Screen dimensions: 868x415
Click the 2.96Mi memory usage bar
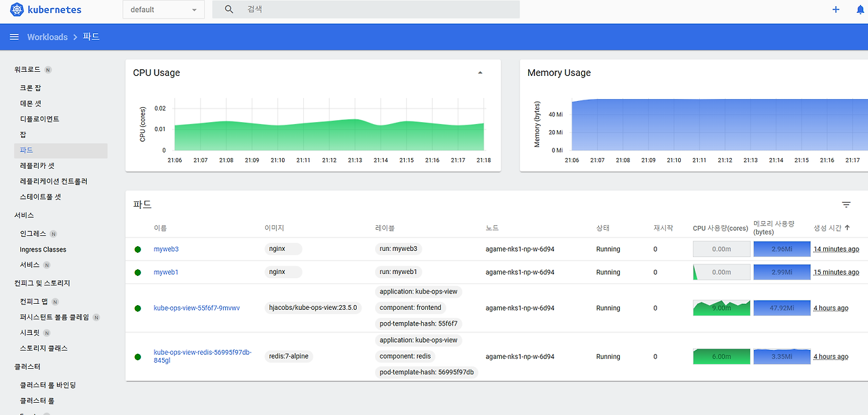(x=782, y=250)
